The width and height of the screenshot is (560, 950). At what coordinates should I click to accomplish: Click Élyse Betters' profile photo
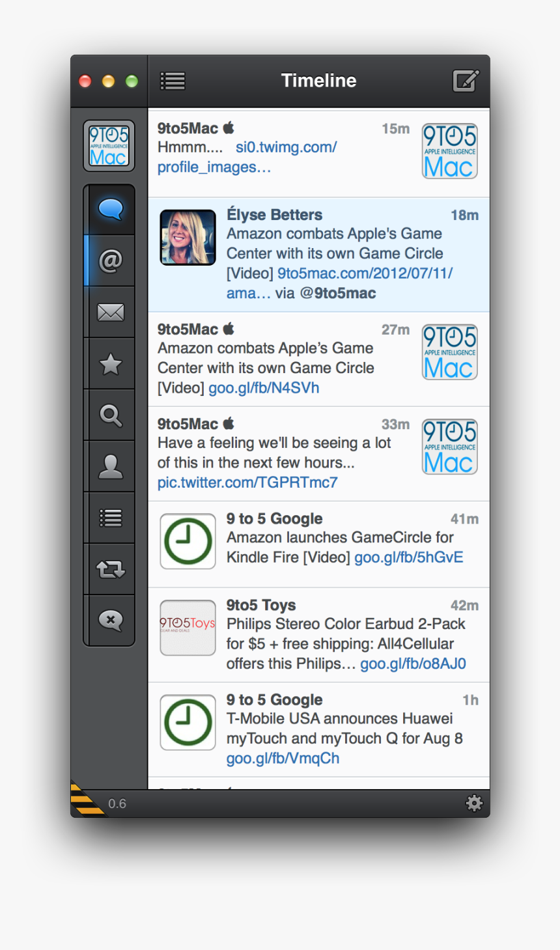click(x=188, y=238)
